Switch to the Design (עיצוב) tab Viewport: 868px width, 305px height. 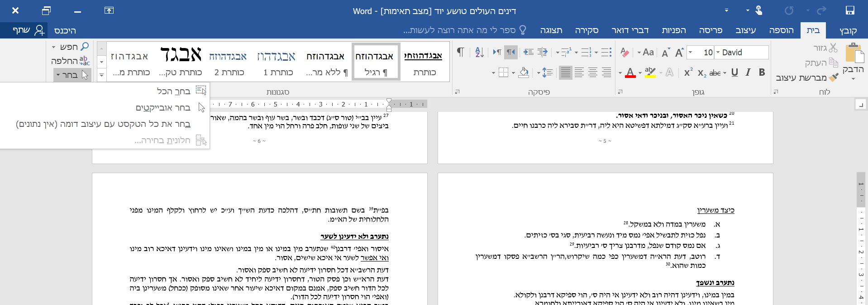pos(745,30)
